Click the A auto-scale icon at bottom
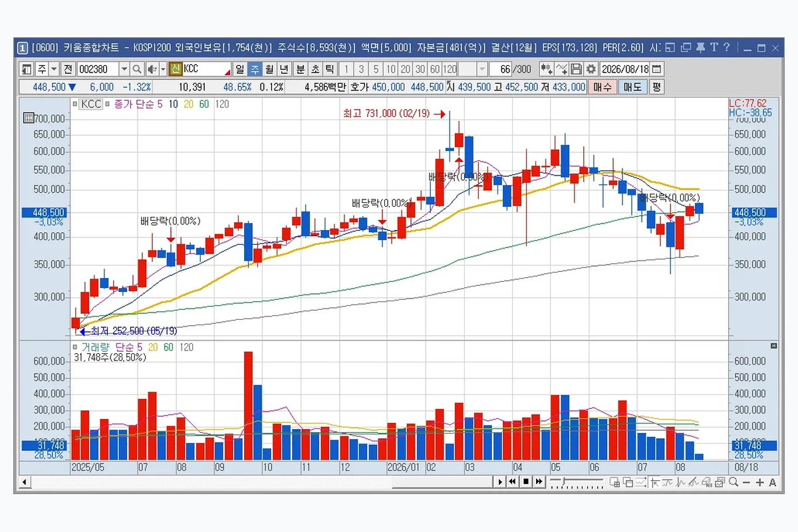This screenshot has height=532, width=798. tap(772, 482)
